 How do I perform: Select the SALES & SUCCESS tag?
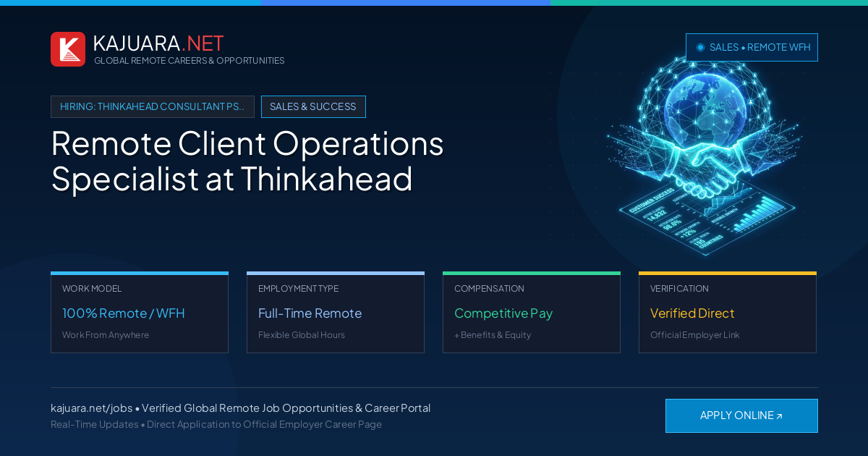click(x=313, y=106)
